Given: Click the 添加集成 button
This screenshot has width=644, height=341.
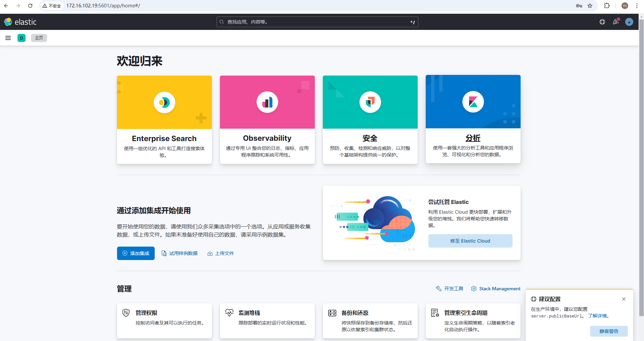Looking at the screenshot, I should pyautogui.click(x=136, y=253).
